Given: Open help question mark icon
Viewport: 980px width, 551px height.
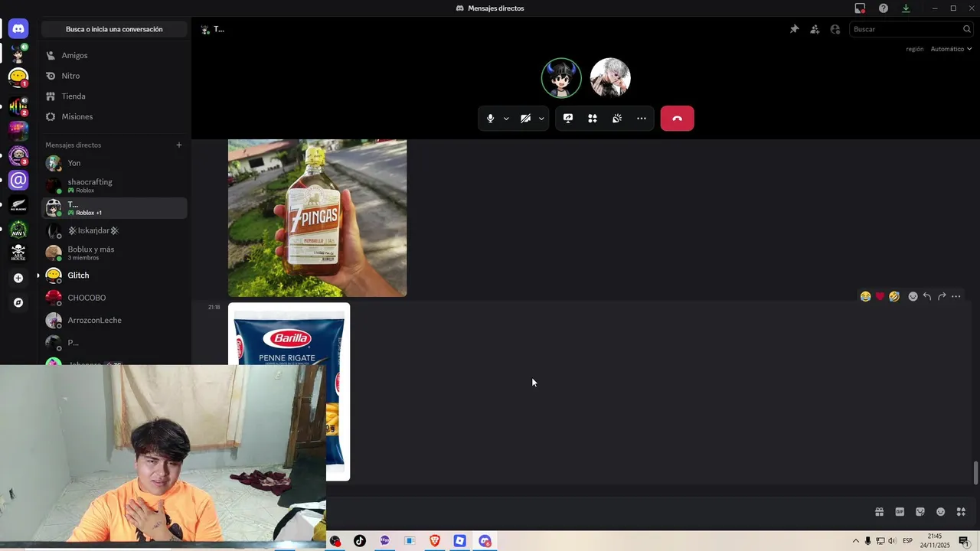Looking at the screenshot, I should [884, 8].
